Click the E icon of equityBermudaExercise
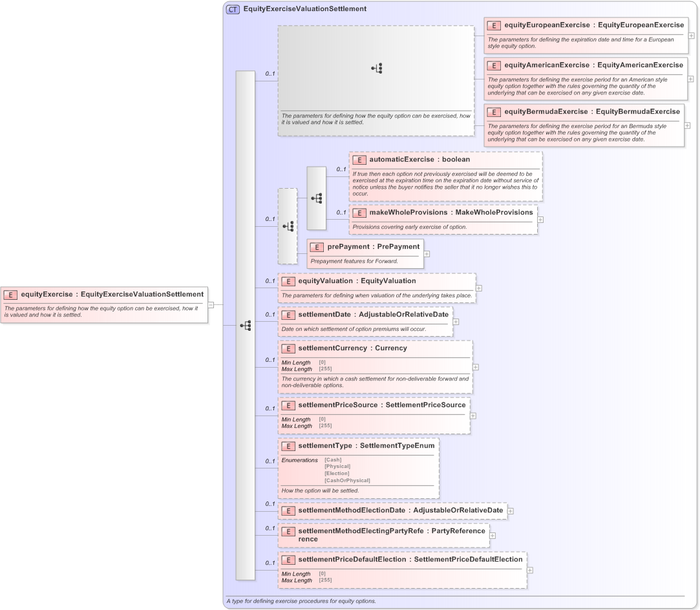Screen dimensions: 700x610 tap(494, 112)
